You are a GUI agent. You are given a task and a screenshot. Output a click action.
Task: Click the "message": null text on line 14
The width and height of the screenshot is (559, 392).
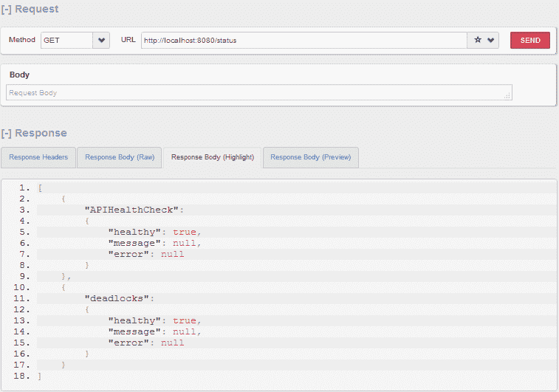(x=154, y=331)
